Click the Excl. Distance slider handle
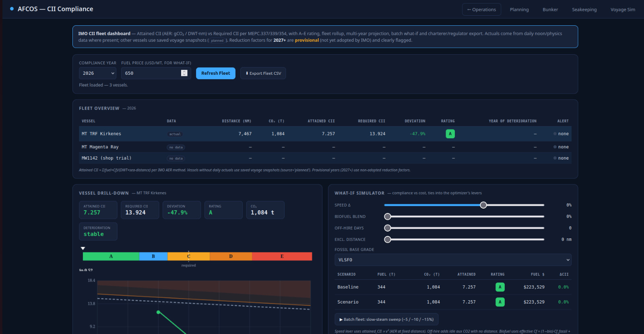Image resolution: width=644 pixels, height=334 pixels. (388, 240)
